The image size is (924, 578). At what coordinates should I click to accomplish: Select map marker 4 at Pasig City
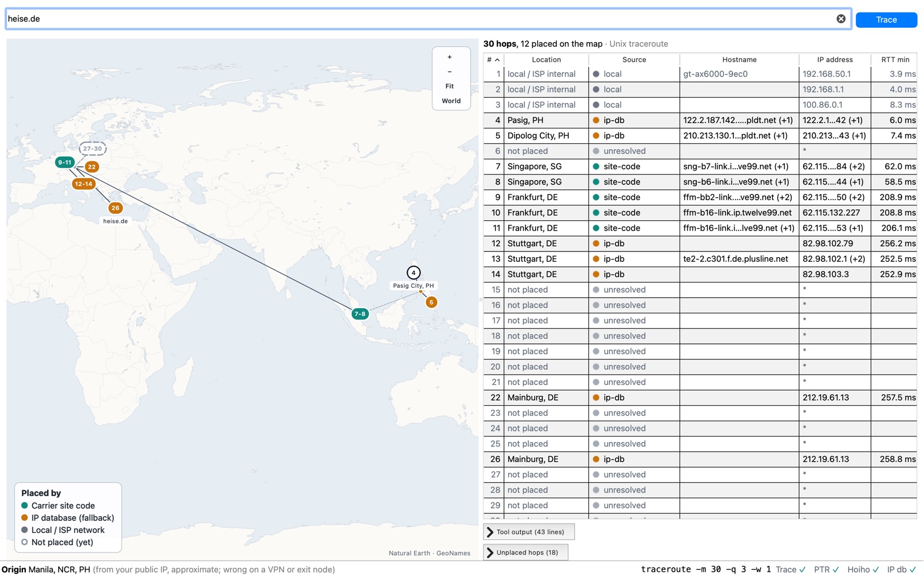pyautogui.click(x=413, y=272)
